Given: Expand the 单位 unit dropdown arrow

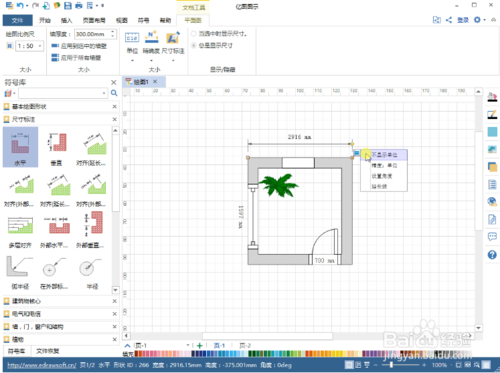Looking at the screenshot, I should coord(132,60).
